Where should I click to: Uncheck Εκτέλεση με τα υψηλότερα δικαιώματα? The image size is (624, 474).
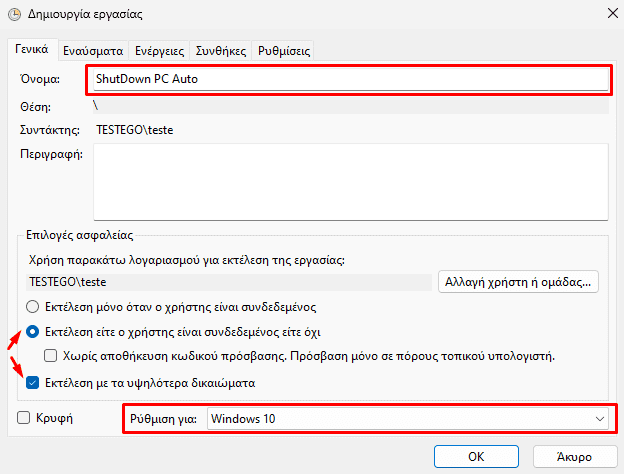pos(32,383)
